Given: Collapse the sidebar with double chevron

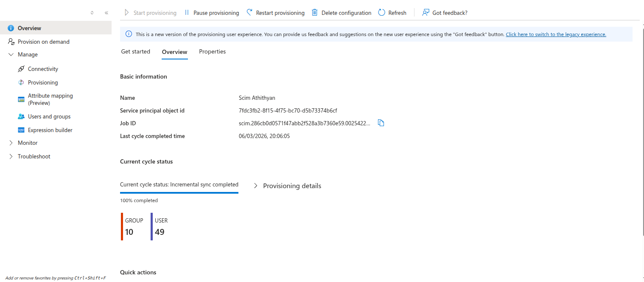Looking at the screenshot, I should click(x=106, y=13).
